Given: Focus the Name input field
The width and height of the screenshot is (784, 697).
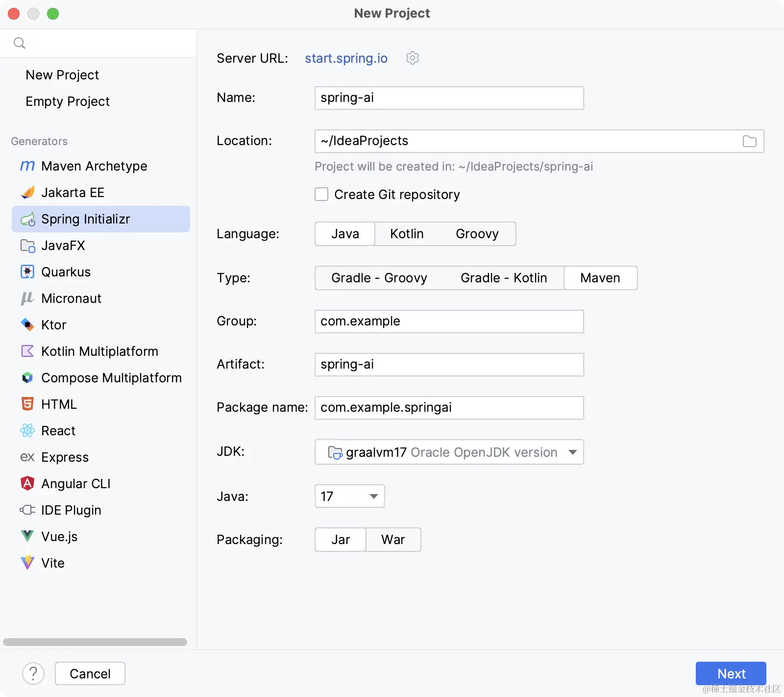Looking at the screenshot, I should coord(449,98).
